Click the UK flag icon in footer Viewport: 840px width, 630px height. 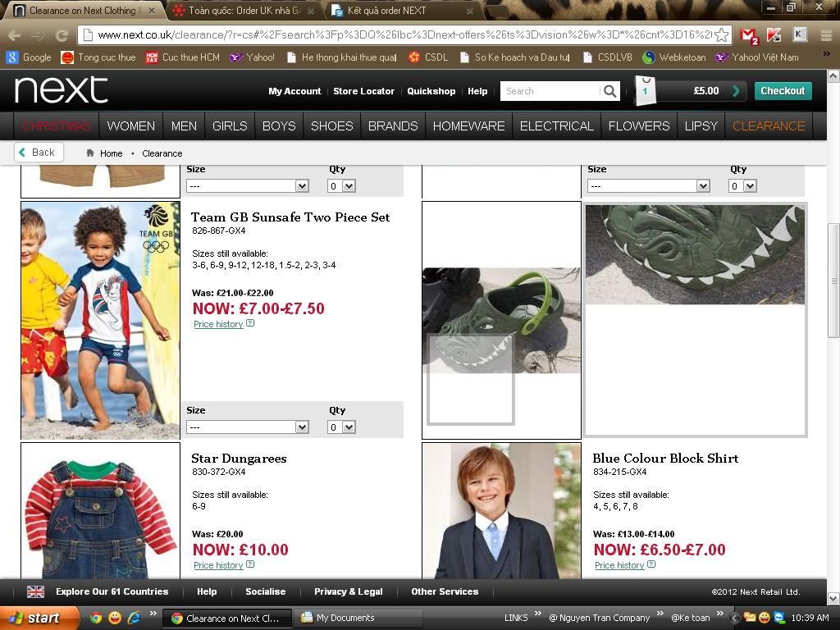(x=35, y=591)
